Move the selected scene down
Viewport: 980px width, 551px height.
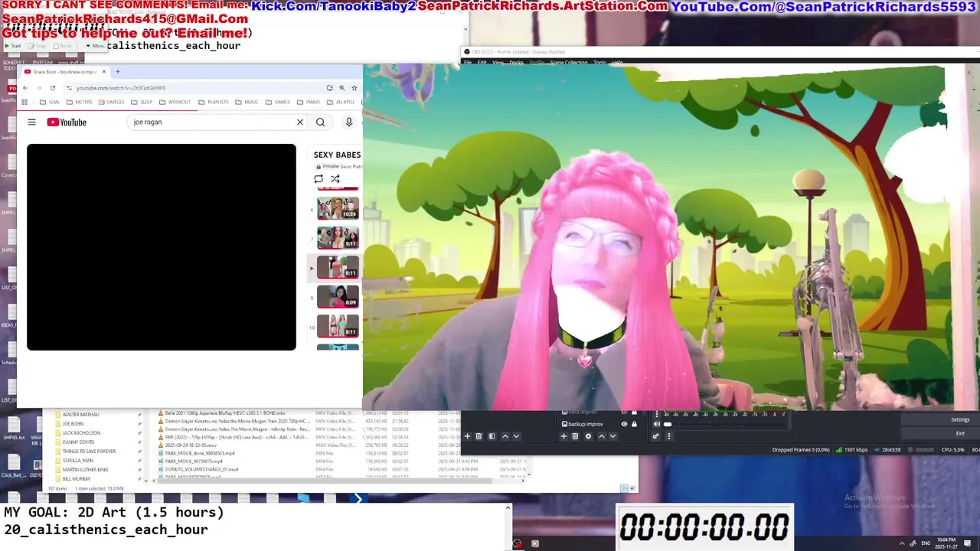(x=516, y=436)
